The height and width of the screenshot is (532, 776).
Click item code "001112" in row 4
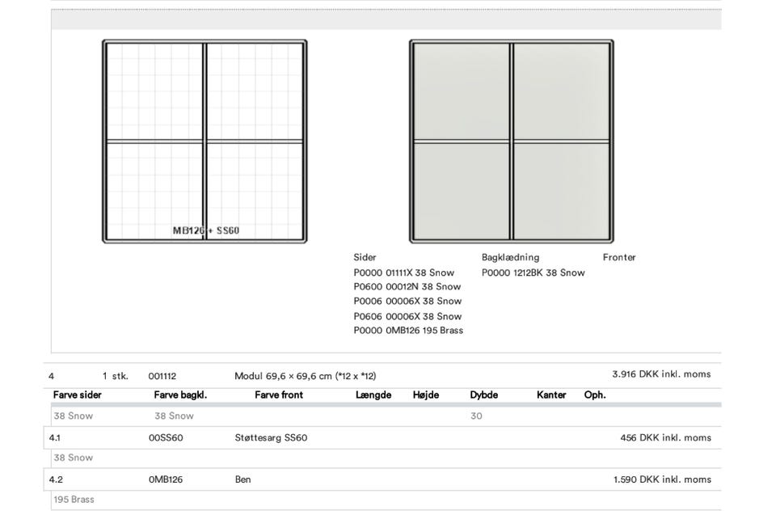click(x=162, y=376)
